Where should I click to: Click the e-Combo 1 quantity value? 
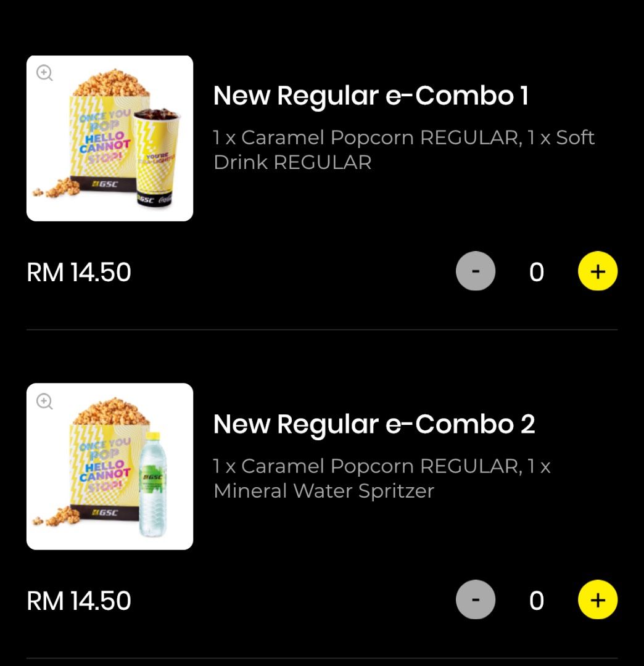(x=536, y=272)
